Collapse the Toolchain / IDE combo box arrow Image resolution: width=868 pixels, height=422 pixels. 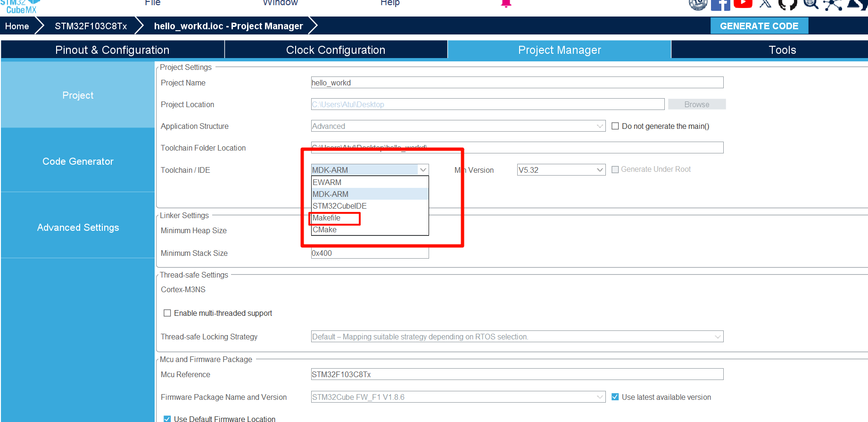[x=423, y=170]
